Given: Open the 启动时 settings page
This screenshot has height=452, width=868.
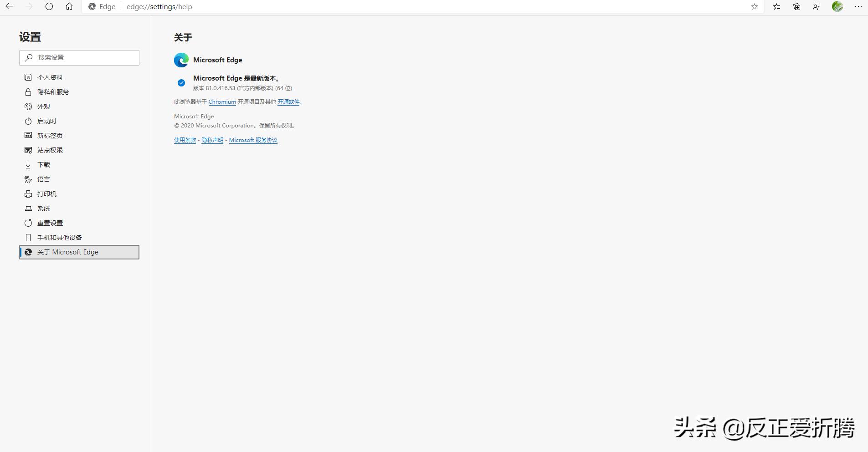Looking at the screenshot, I should [x=79, y=121].
